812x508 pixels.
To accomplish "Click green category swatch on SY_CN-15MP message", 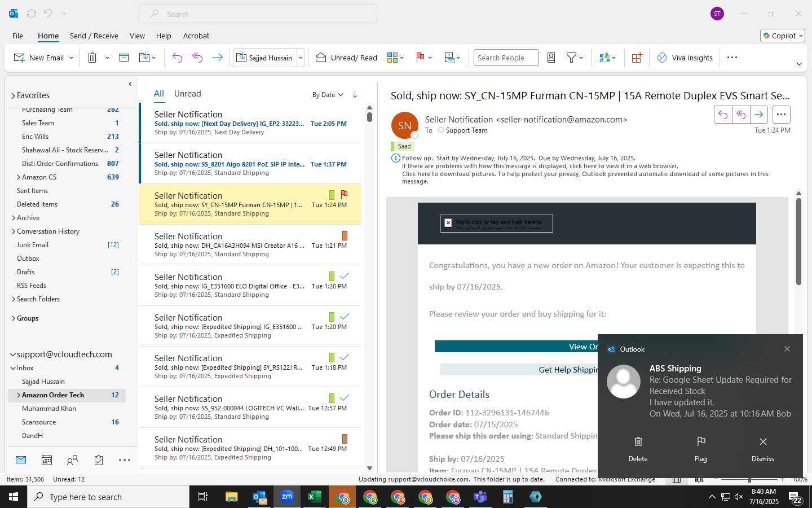I will tap(332, 195).
